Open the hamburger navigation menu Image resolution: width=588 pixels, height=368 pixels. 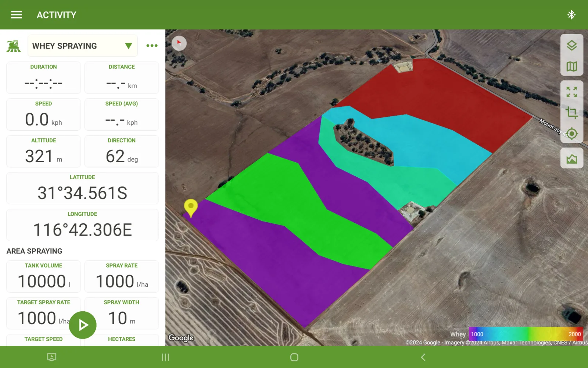[x=17, y=15]
